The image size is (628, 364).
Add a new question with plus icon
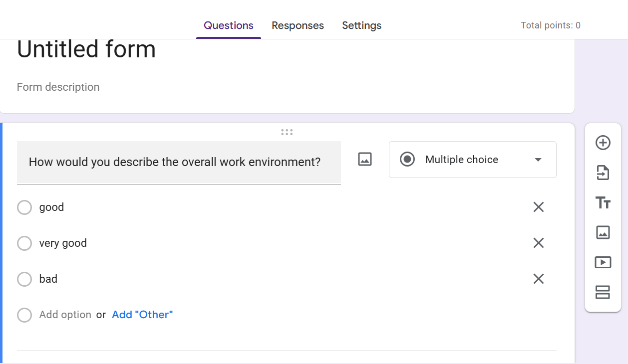603,143
